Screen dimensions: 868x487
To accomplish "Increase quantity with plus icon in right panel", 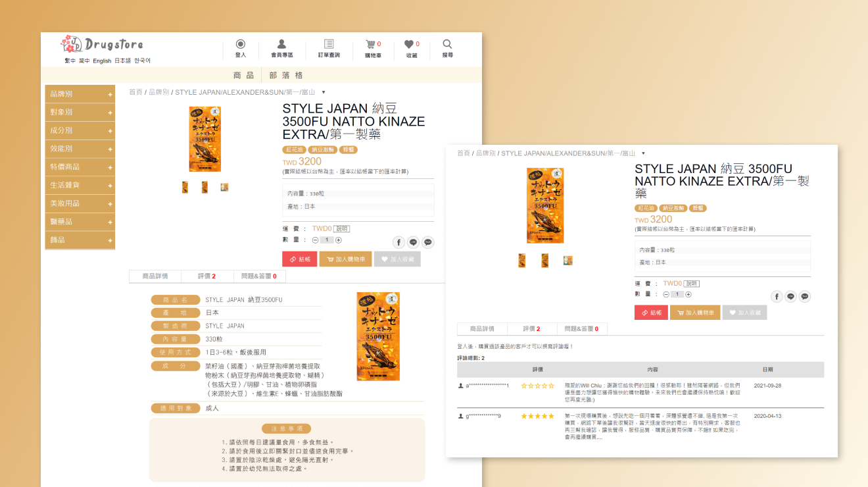I will 690,294.
